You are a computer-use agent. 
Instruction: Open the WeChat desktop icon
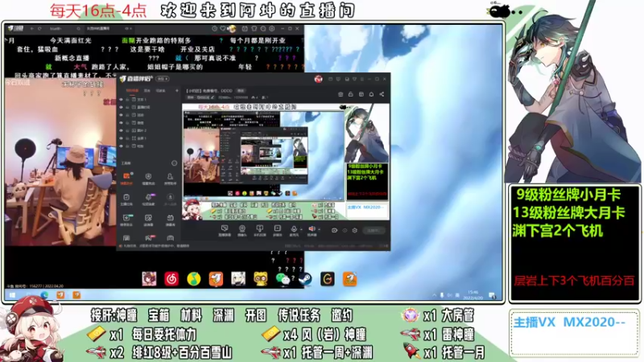[x=283, y=279]
